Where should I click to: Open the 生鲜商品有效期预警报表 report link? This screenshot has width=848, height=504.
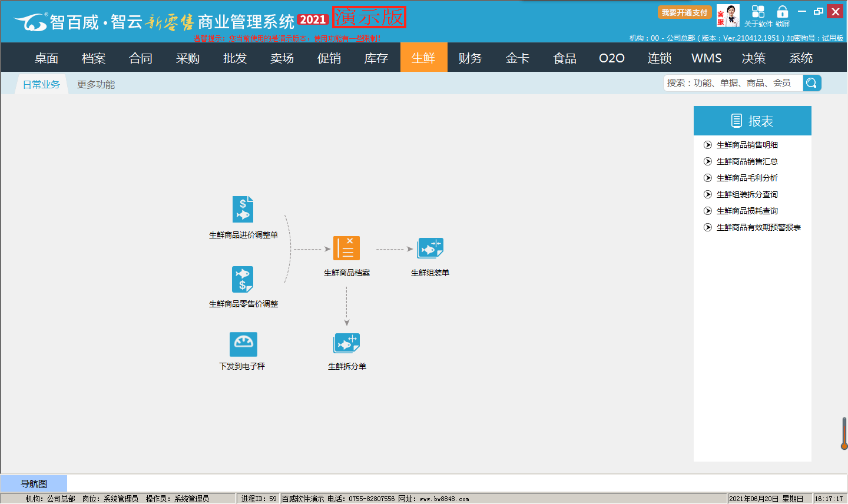pyautogui.click(x=758, y=227)
